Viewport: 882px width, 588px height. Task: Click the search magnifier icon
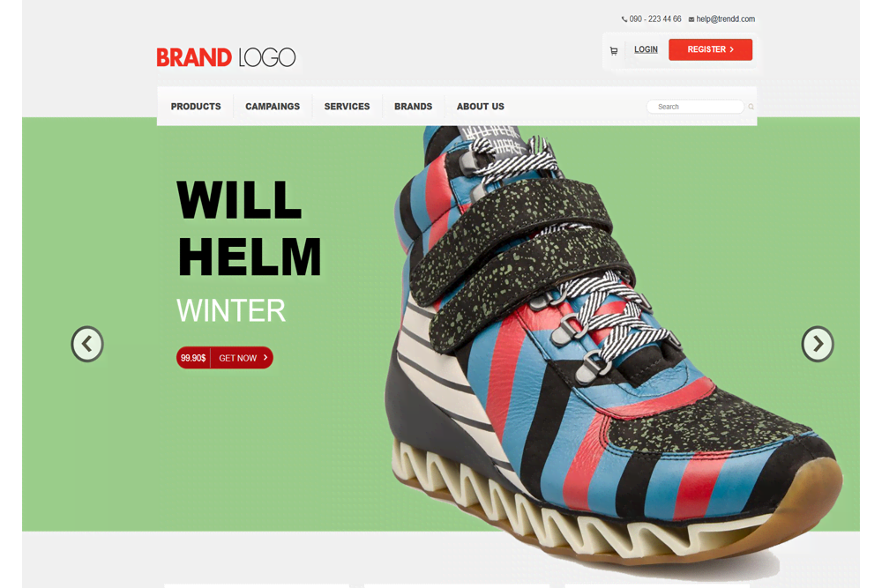pyautogui.click(x=751, y=107)
